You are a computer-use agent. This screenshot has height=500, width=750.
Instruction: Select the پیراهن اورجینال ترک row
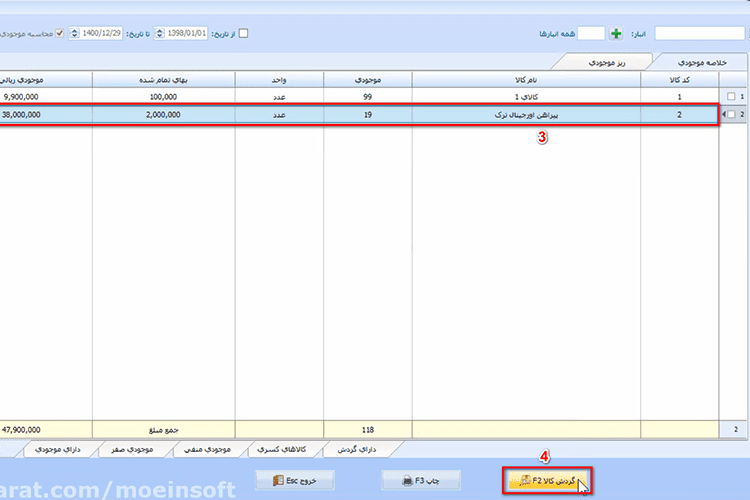(x=359, y=115)
